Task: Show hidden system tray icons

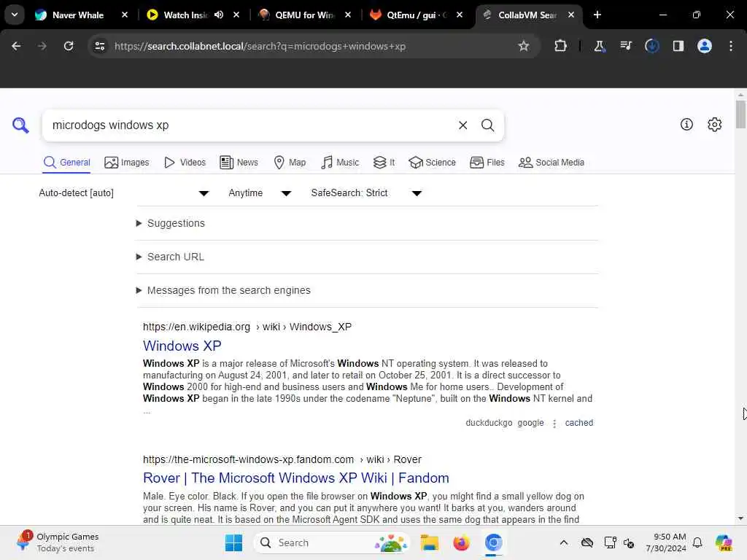Action: click(564, 542)
